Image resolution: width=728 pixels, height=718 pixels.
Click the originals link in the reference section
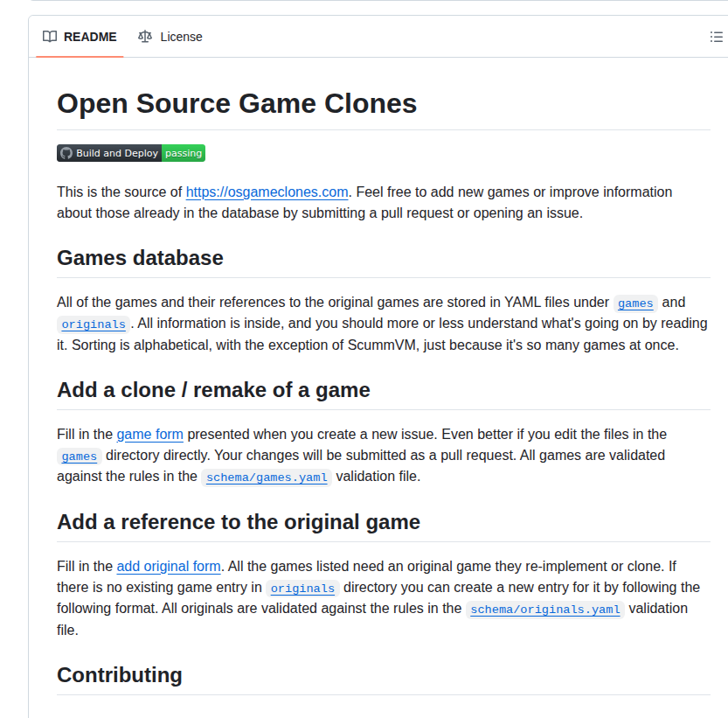[302, 589]
